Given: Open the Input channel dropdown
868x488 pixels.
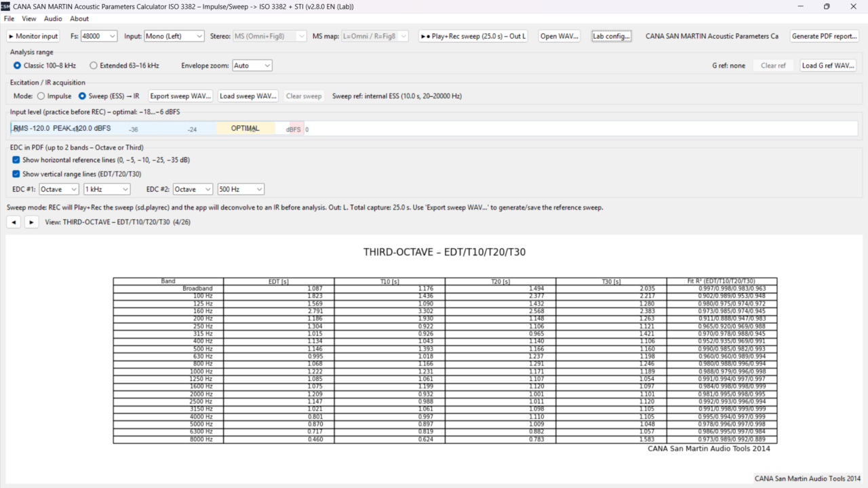Looking at the screenshot, I should coord(174,36).
